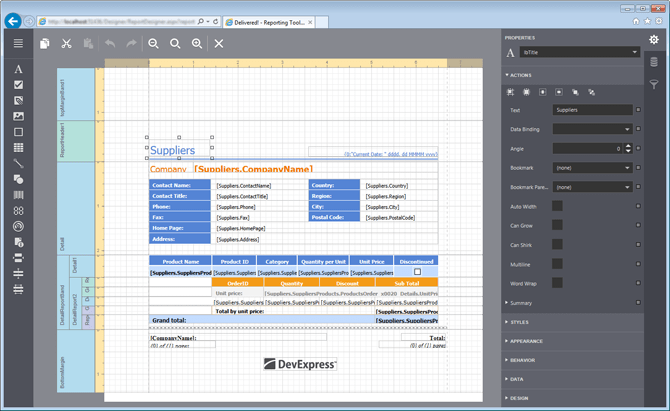Screen dimensions: 670x411
Task: Toggle the Can Grow checkbox
Action: click(x=557, y=225)
